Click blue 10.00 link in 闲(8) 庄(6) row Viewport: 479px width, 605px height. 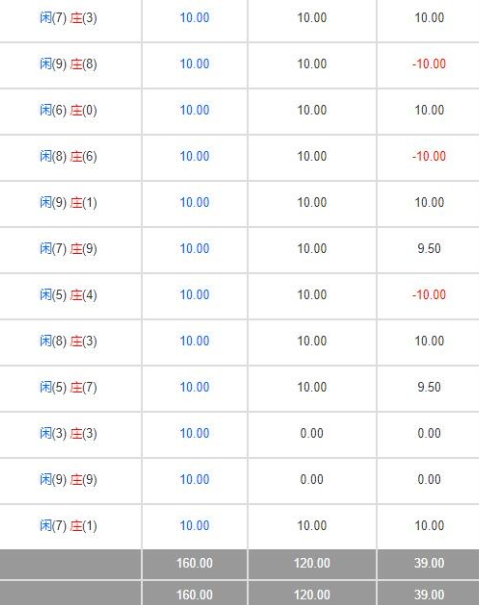(x=195, y=156)
